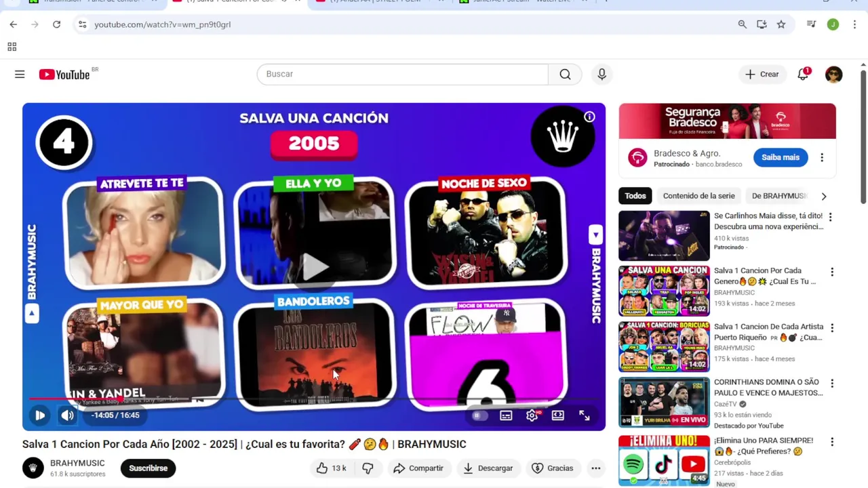Viewport: 868px width, 488px height.
Task: Switch to the Transmisión browser tab
Action: (x=94, y=1)
